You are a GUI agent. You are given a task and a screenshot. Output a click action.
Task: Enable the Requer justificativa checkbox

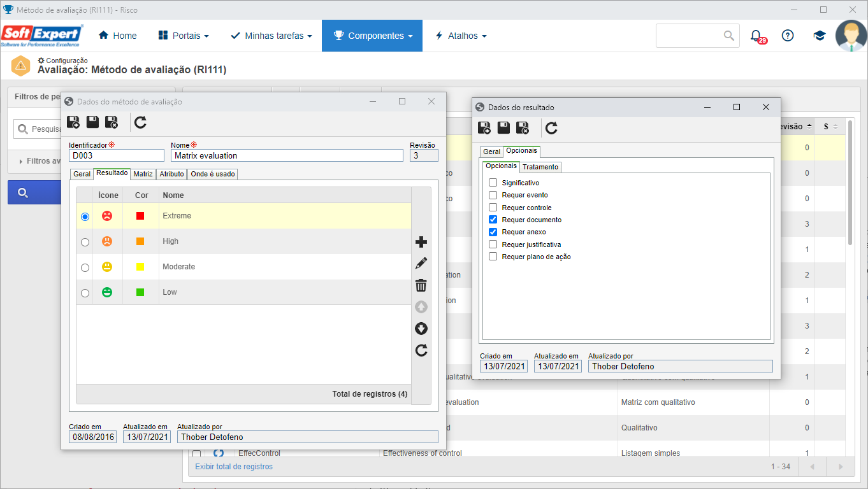[x=493, y=244]
